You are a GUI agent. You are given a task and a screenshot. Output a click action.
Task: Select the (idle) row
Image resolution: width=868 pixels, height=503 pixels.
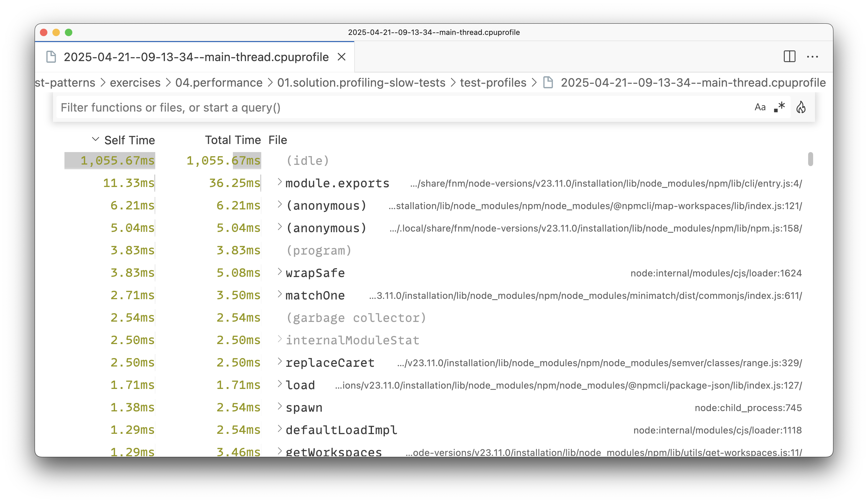pyautogui.click(x=434, y=161)
